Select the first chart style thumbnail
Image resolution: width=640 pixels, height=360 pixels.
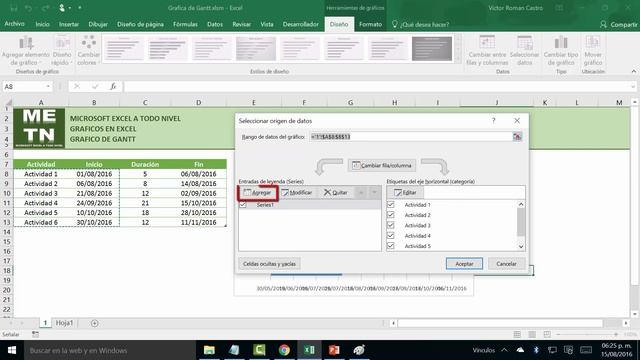[124, 48]
